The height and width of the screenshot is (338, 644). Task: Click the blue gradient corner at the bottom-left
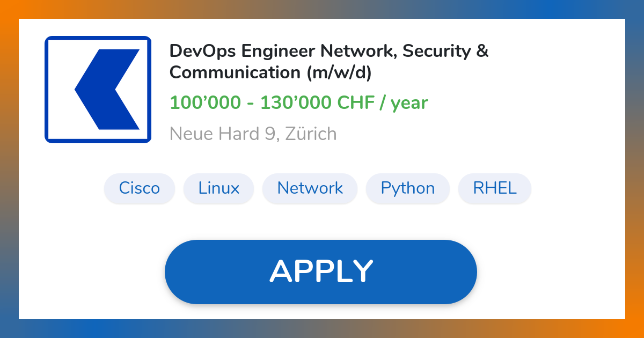(x=9, y=328)
